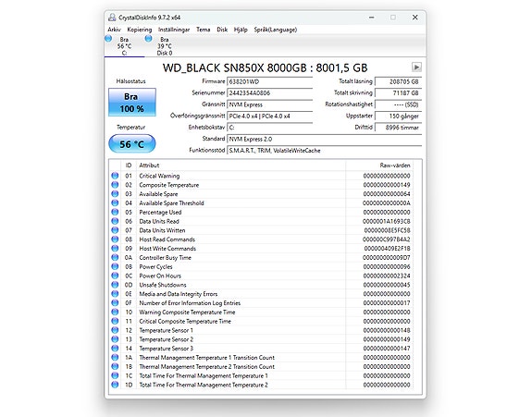The height and width of the screenshot is (417, 532).
Task: Minimize the CrystalDiskInfo window
Action: coord(372,18)
